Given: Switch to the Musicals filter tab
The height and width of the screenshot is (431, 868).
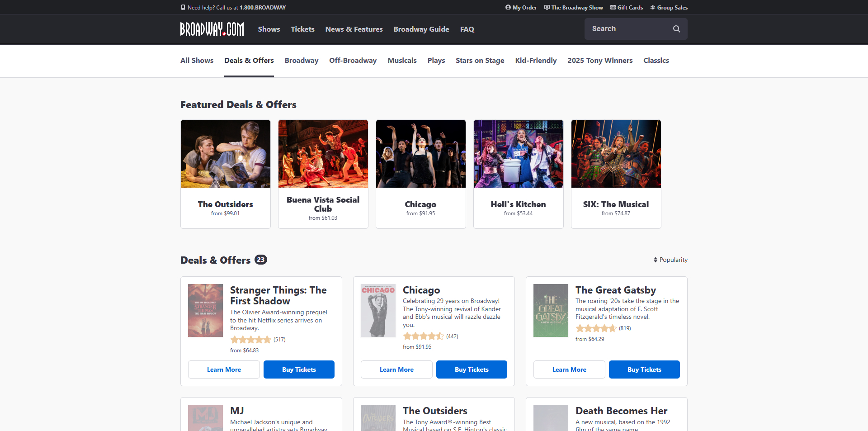Looking at the screenshot, I should pyautogui.click(x=402, y=60).
